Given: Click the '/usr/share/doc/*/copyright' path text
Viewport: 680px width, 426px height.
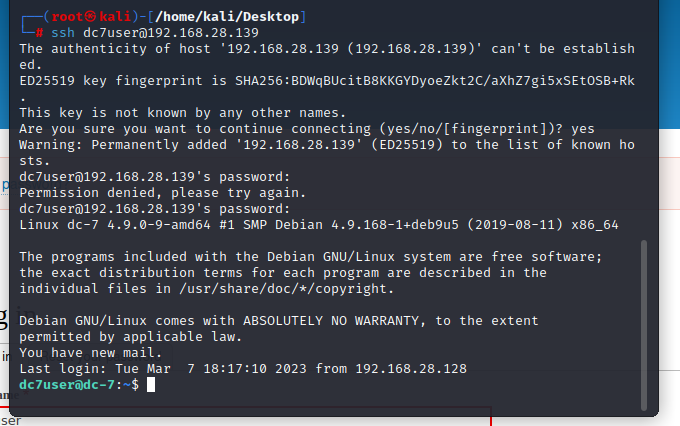Looking at the screenshot, I should click(283, 289).
